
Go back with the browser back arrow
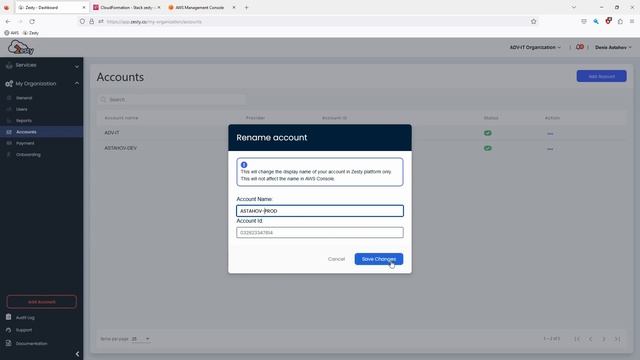coord(8,22)
